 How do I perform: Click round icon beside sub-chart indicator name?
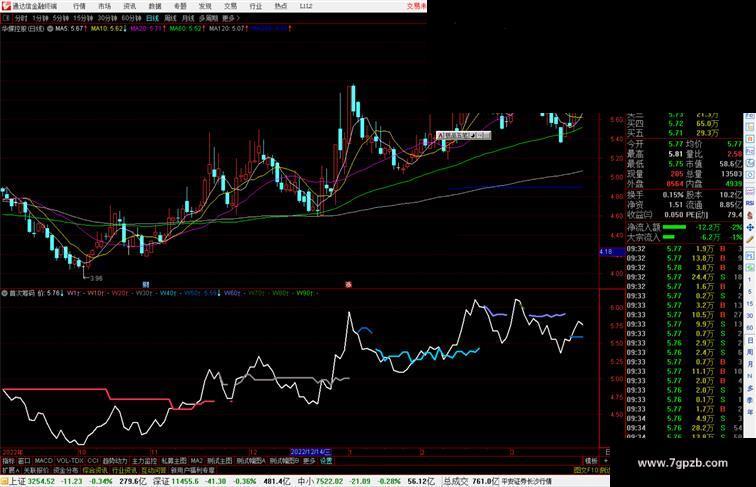[x=4, y=293]
